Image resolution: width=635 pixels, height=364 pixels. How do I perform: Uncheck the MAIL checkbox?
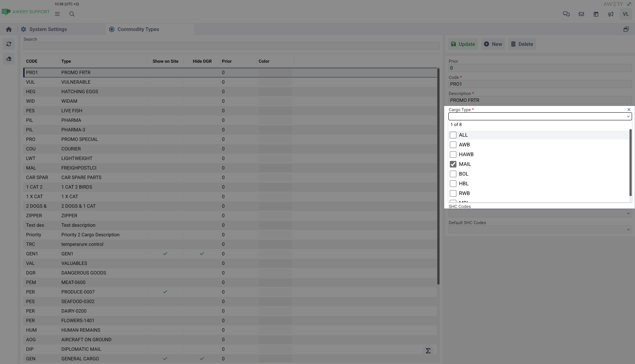pyautogui.click(x=453, y=164)
